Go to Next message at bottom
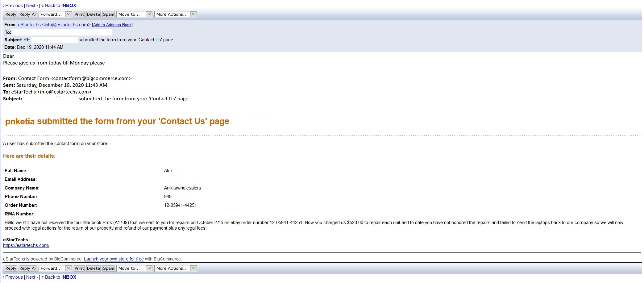Viewport: 644px width, 283px height. click(32, 277)
